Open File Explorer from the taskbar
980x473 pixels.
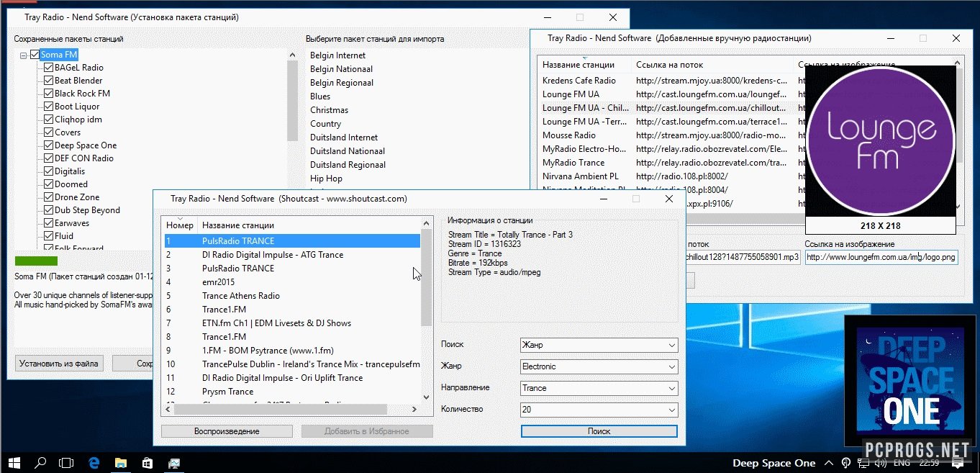120,463
